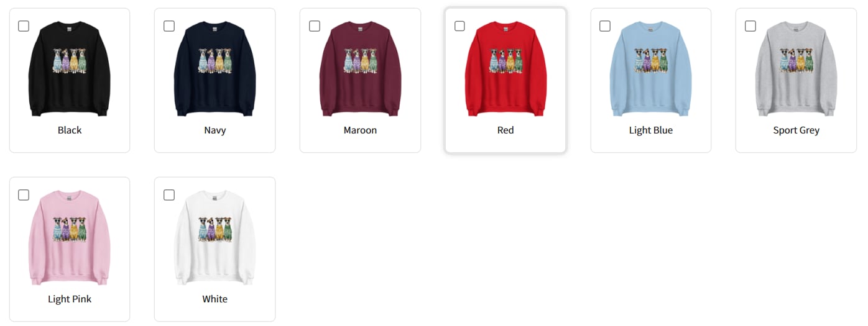This screenshot has width=868, height=326.
Task: Click the "Maroon" label text
Action: 360,130
